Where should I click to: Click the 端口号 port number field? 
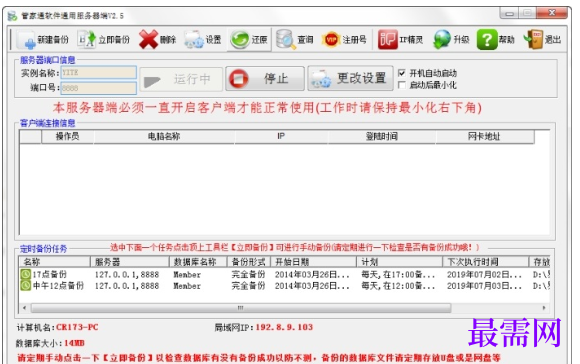(98, 88)
